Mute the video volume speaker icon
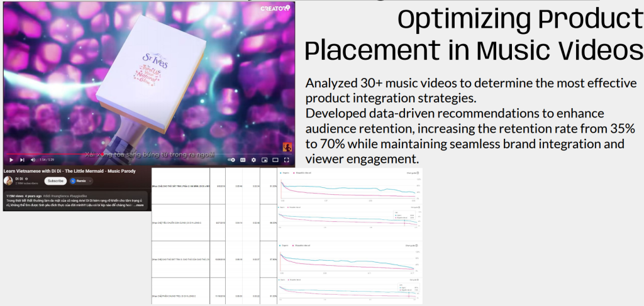644x306 pixels. click(x=33, y=160)
